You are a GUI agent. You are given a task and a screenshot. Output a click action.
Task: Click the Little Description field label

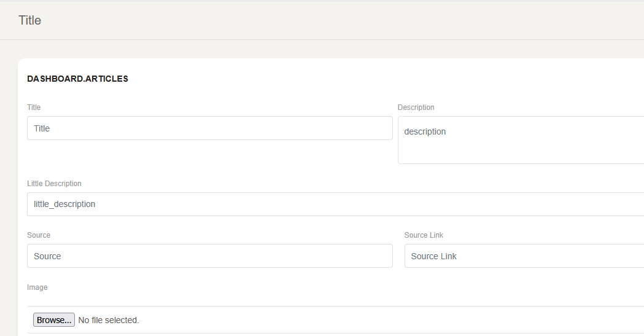[x=54, y=184]
